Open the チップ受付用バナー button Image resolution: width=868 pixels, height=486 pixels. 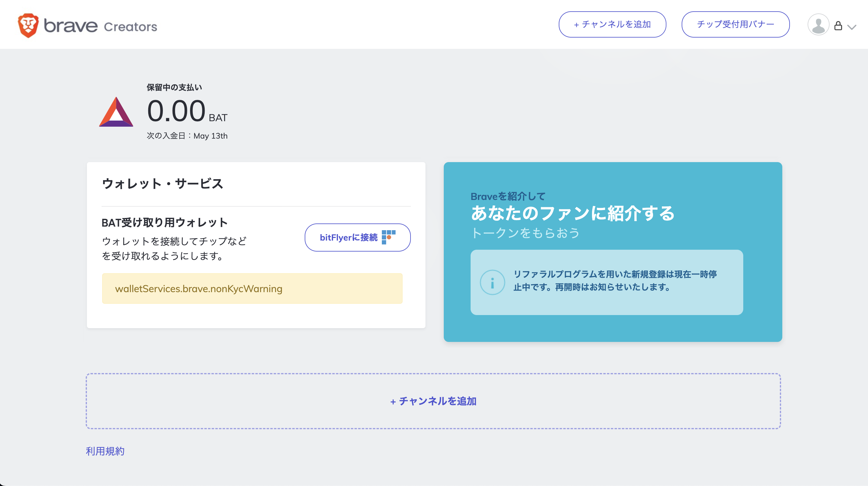point(736,24)
